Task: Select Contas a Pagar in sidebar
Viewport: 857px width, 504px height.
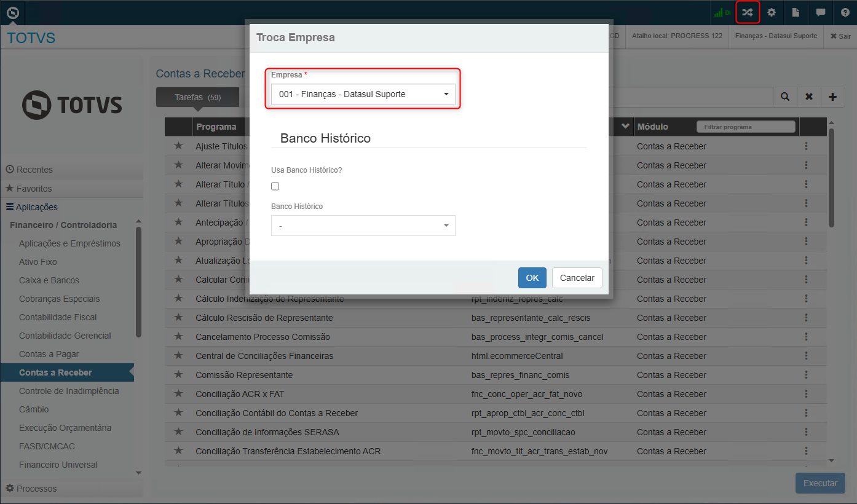Action: [49, 354]
